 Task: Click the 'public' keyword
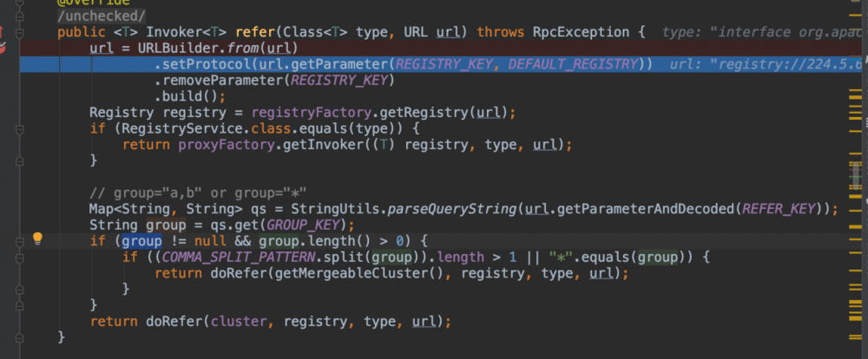(82, 32)
